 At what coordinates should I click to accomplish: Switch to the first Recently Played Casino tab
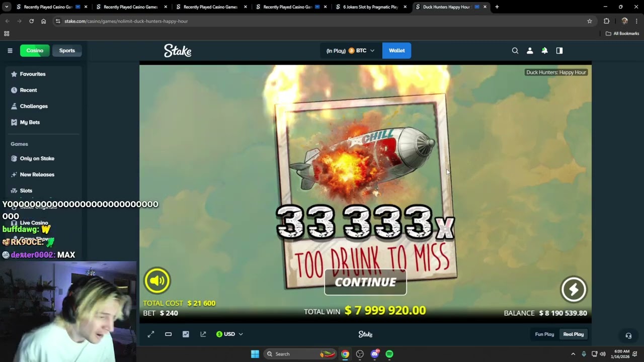[48, 7]
